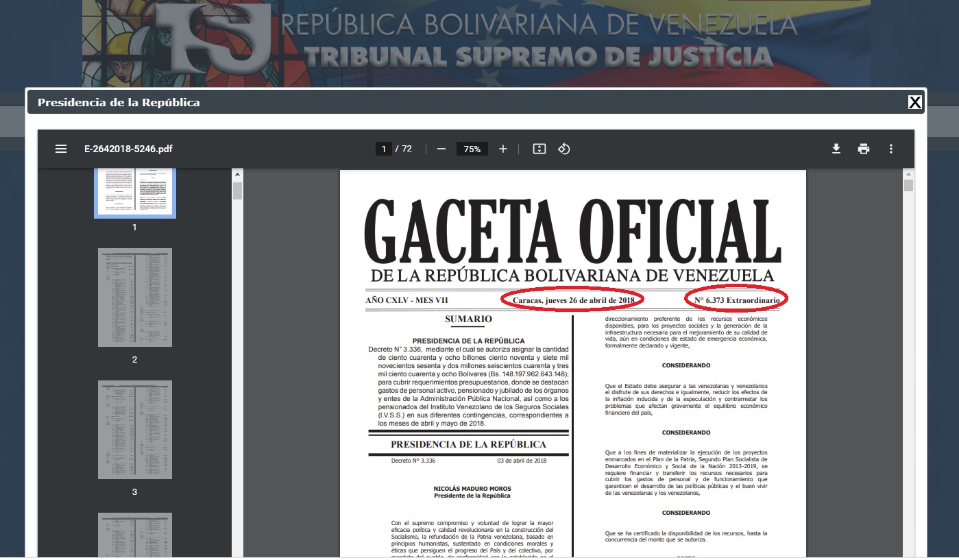Select the fourth page thumbnail at bottom

134,535
